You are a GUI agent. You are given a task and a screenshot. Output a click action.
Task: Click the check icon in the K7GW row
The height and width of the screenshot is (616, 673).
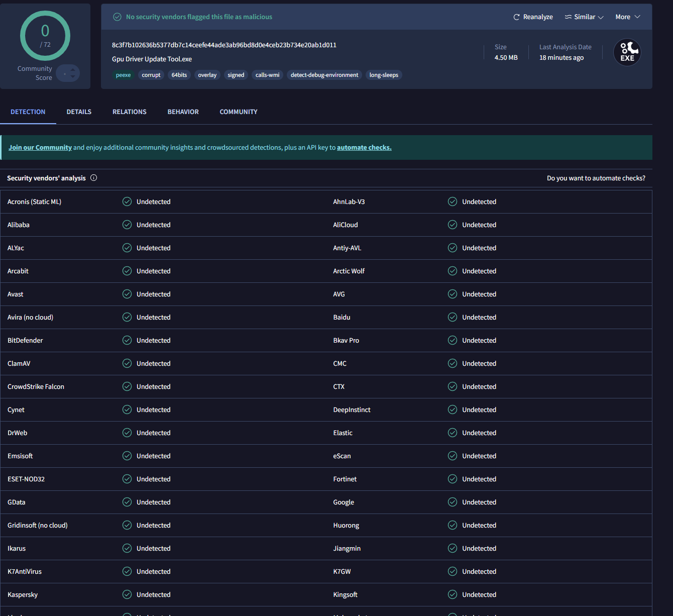click(x=453, y=571)
